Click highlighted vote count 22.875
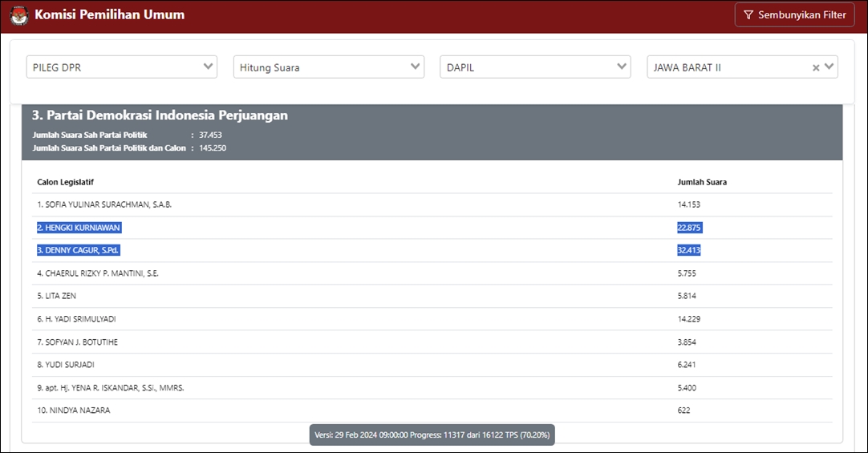 689,228
